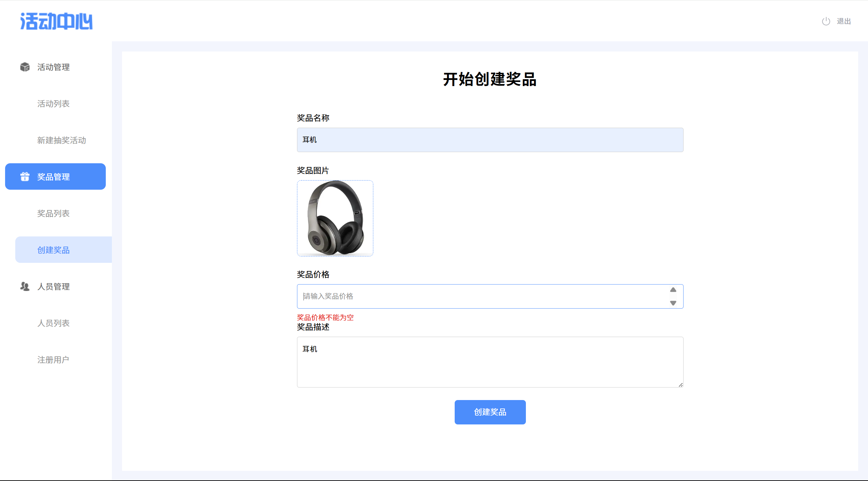
Task: Open the 活动列表 page
Action: (x=54, y=104)
